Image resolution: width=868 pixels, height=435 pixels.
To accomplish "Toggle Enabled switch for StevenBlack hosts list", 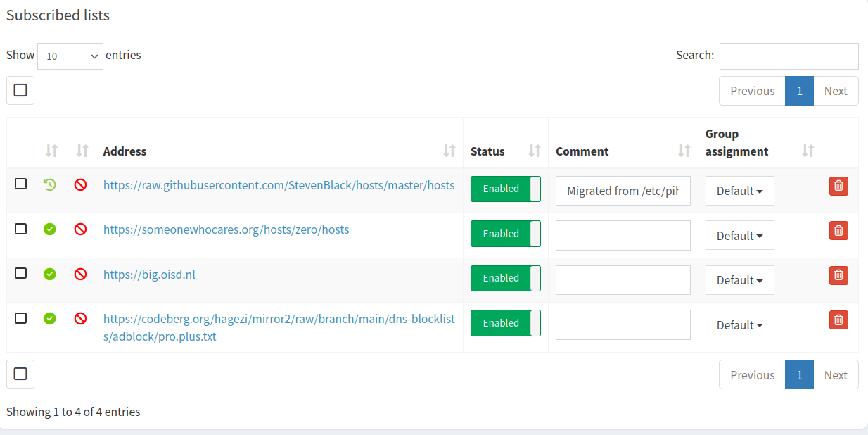I will coord(505,189).
